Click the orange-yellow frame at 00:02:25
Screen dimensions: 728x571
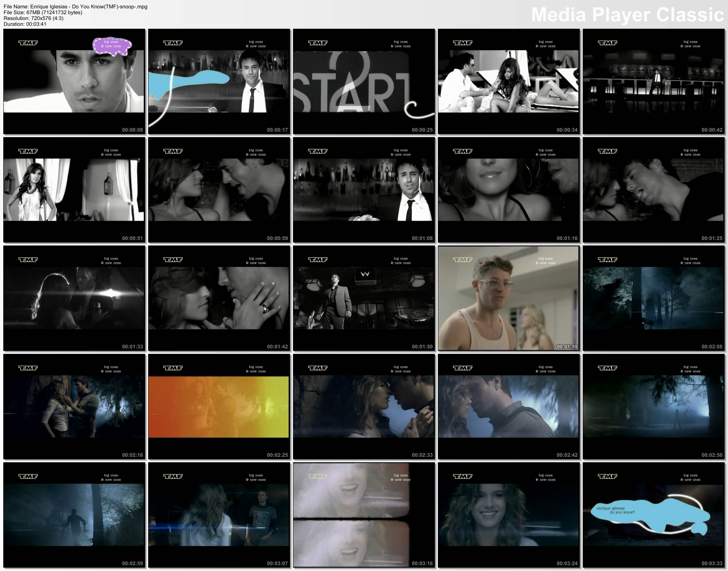click(219, 406)
